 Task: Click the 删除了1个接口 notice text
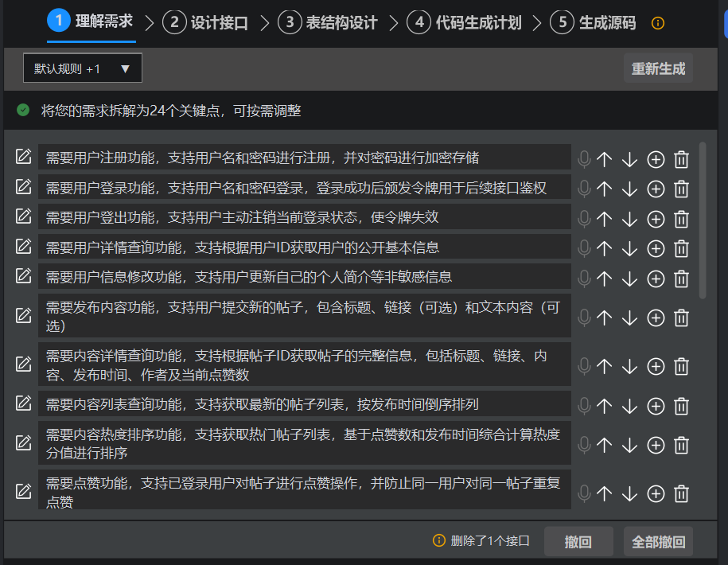[x=490, y=541]
